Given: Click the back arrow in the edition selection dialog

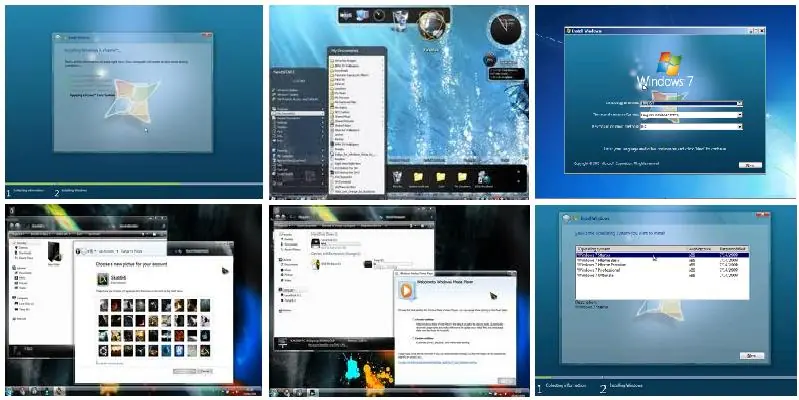Looking at the screenshot, I should (567, 218).
